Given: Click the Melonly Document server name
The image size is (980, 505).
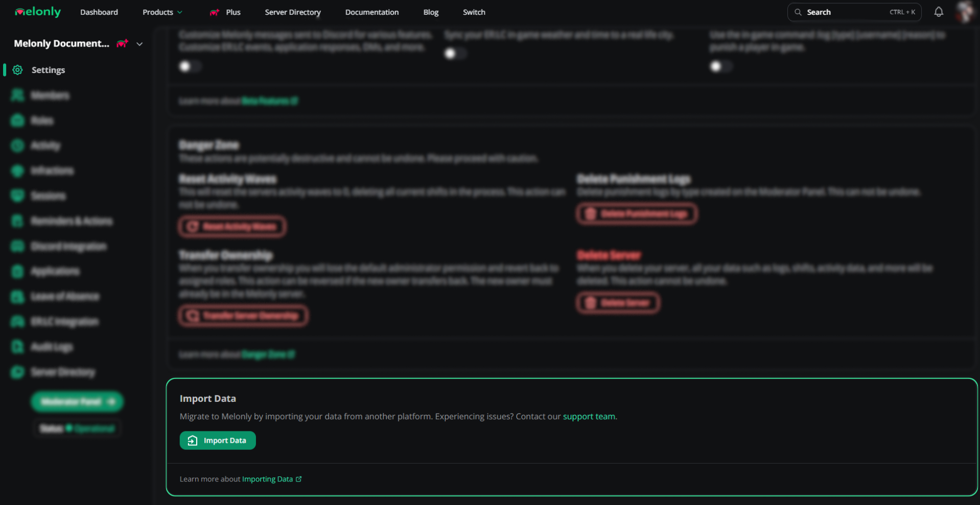Looking at the screenshot, I should point(61,43).
